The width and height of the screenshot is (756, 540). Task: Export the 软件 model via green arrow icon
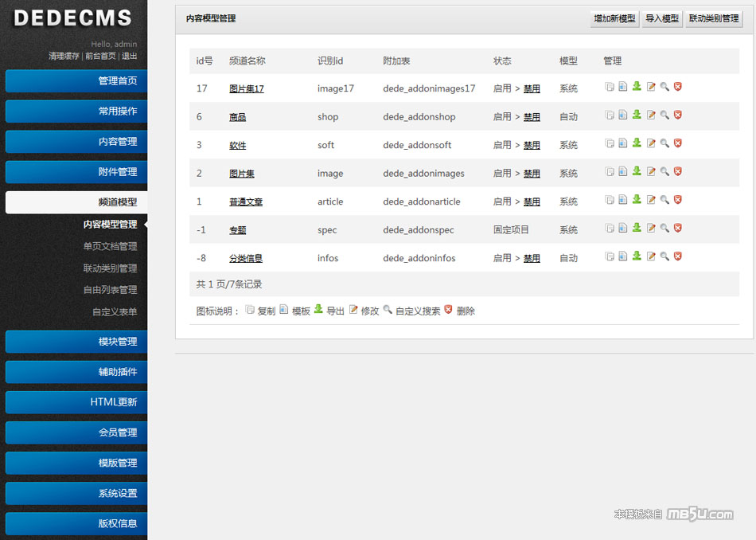coord(637,143)
